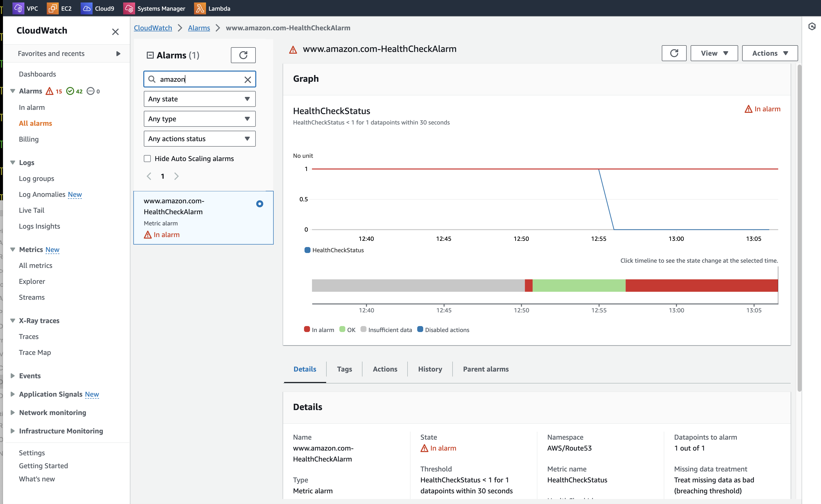Open the Lambda service shortcut icon
This screenshot has width=821, height=504.
point(200,8)
